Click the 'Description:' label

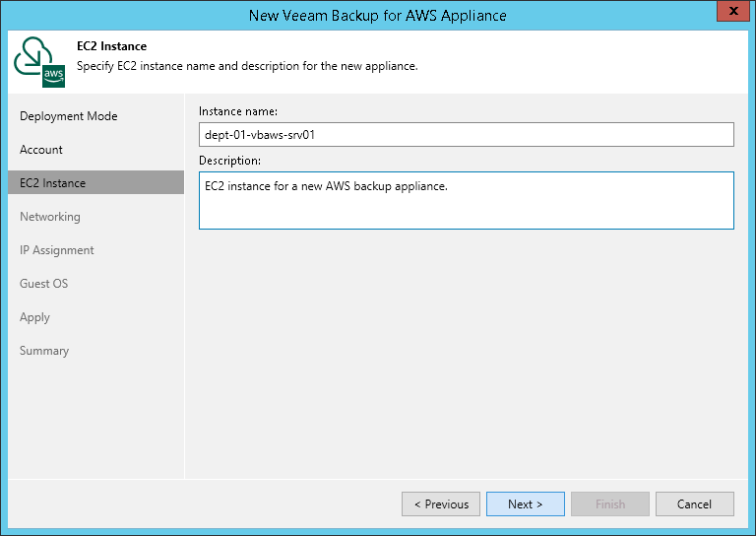coord(230,161)
